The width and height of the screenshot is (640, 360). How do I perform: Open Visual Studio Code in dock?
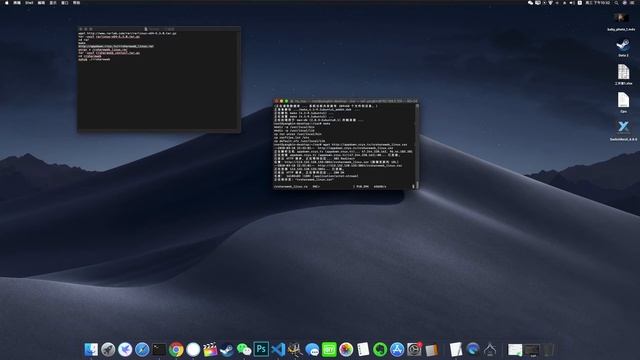click(x=278, y=349)
